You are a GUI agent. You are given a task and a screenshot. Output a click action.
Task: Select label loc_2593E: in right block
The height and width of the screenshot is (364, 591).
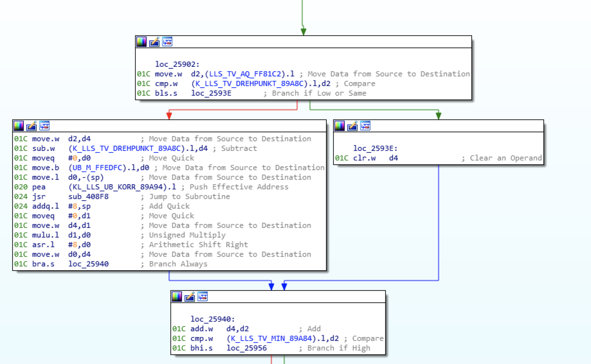tap(376, 148)
